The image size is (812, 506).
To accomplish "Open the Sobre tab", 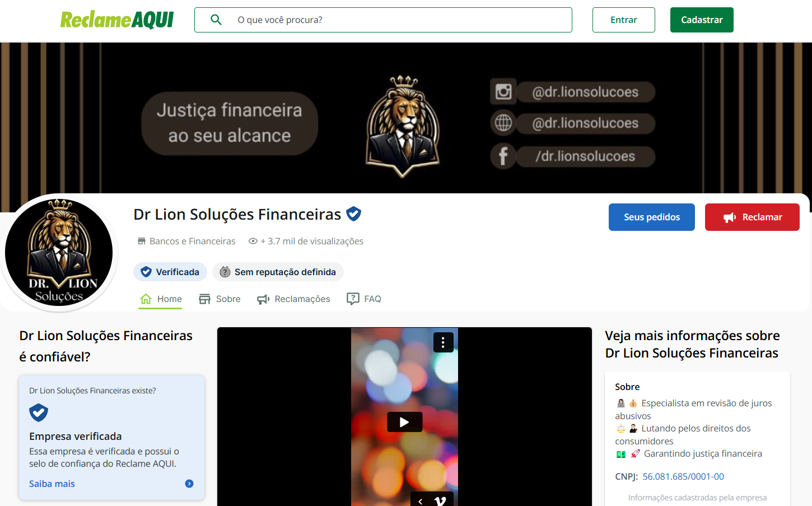I will pyautogui.click(x=220, y=299).
